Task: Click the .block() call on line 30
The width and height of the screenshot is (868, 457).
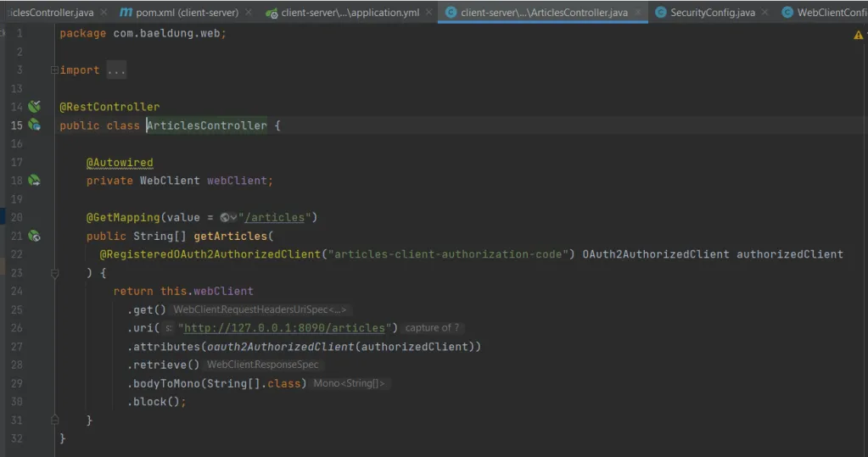Action: tap(154, 402)
